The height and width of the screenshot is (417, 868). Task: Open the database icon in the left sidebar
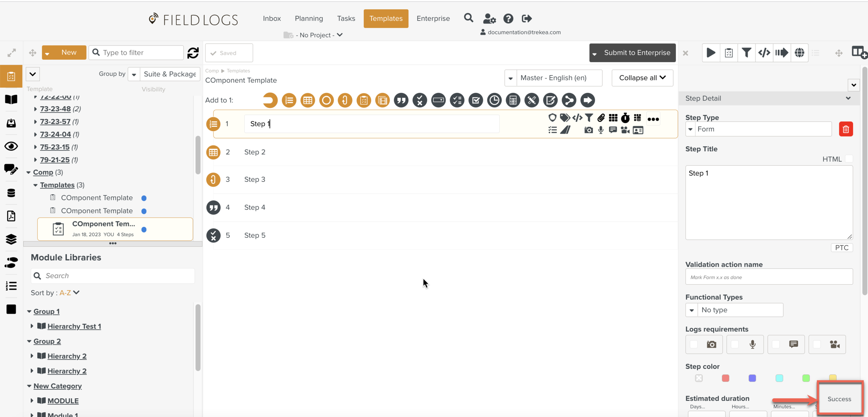11,193
